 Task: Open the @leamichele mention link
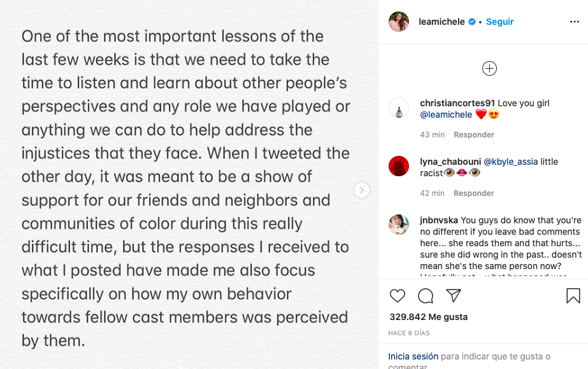coord(446,115)
